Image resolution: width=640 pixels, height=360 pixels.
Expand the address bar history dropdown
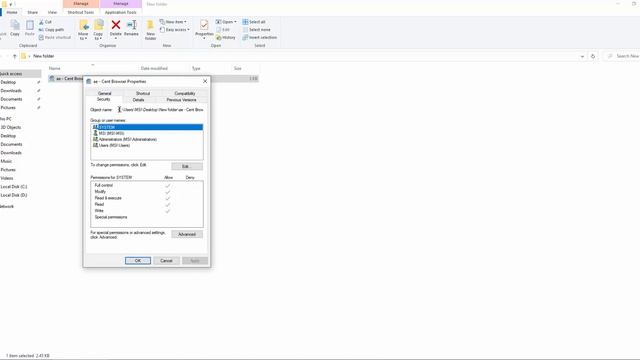click(x=582, y=56)
